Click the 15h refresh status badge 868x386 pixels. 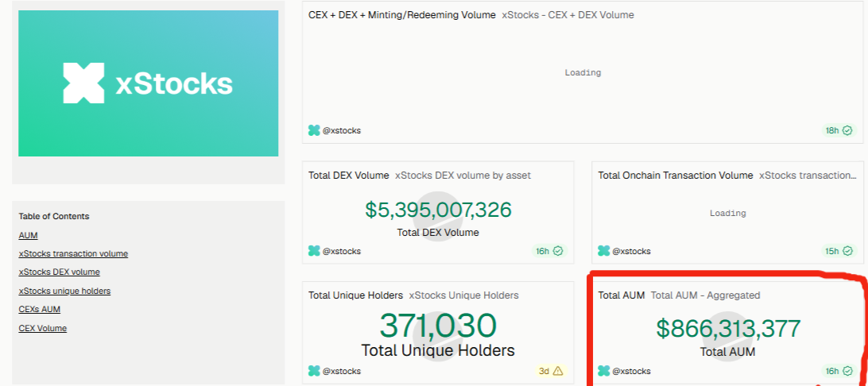(838, 251)
